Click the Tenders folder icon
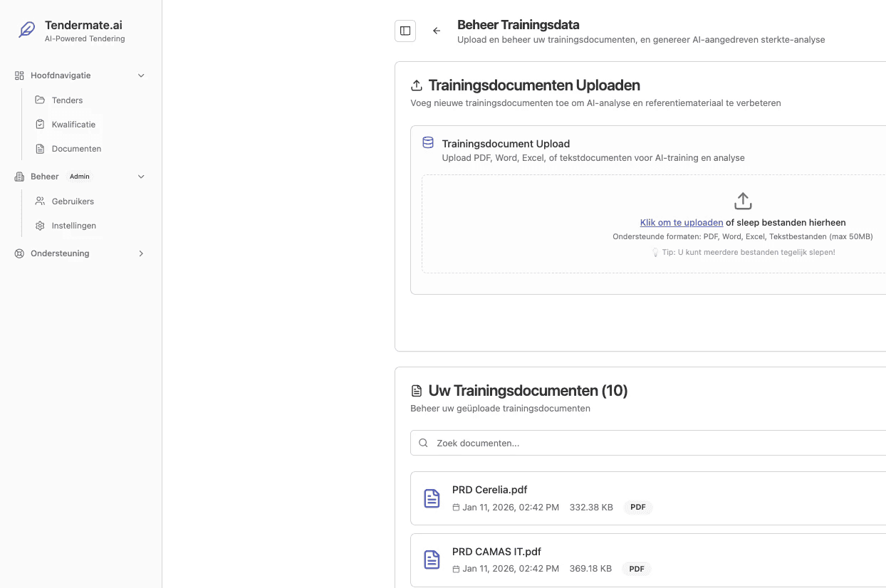The image size is (886, 588). tap(40, 100)
